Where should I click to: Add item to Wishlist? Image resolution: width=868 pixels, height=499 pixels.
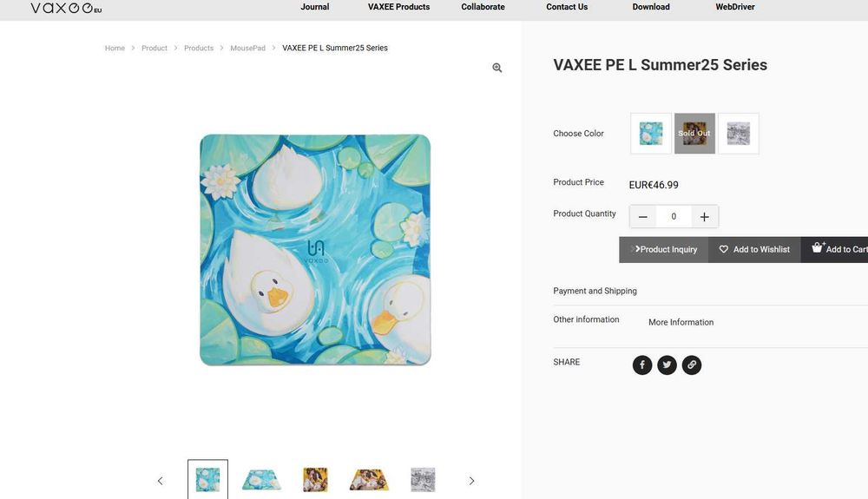(754, 249)
